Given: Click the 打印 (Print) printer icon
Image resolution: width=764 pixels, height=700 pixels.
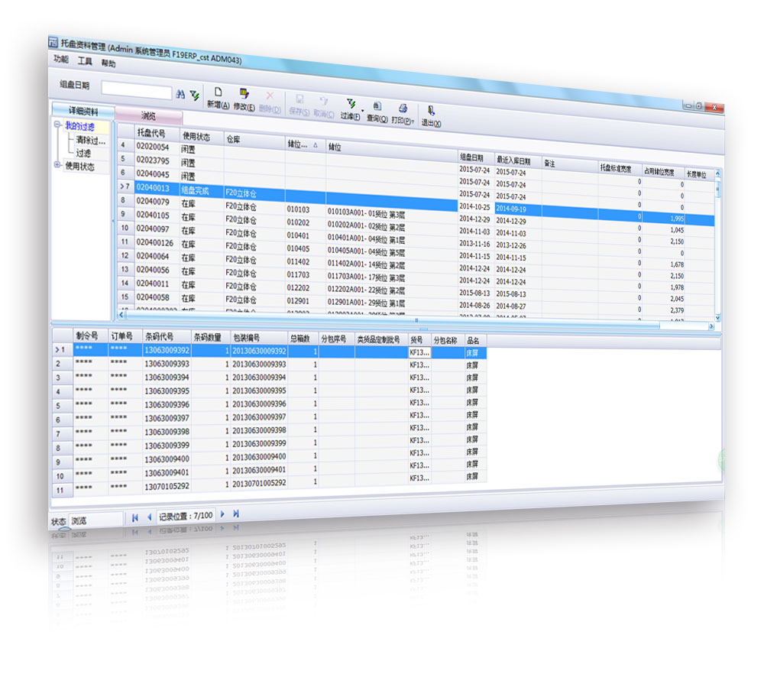Looking at the screenshot, I should pyautogui.click(x=403, y=108).
